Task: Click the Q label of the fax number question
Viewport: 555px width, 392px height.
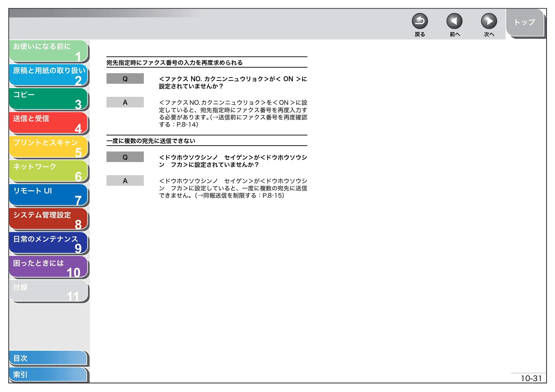Action: point(125,79)
